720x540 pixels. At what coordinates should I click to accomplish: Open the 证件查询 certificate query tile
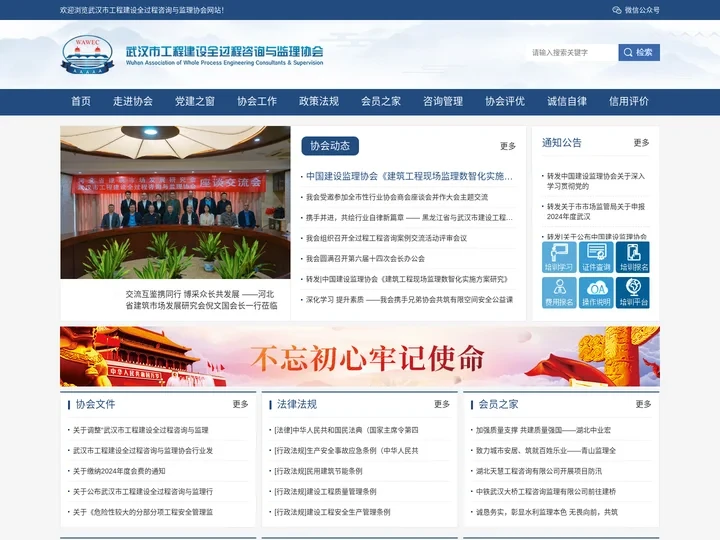(x=596, y=257)
